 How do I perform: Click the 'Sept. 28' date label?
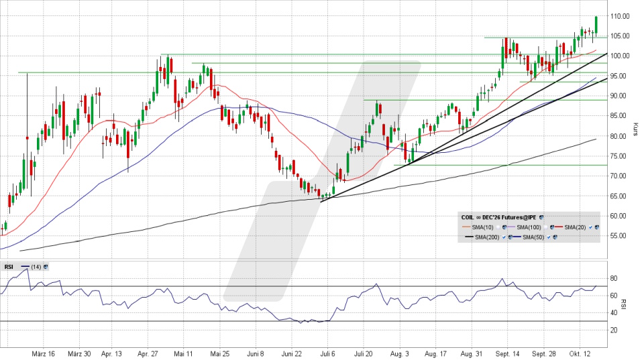(544, 354)
